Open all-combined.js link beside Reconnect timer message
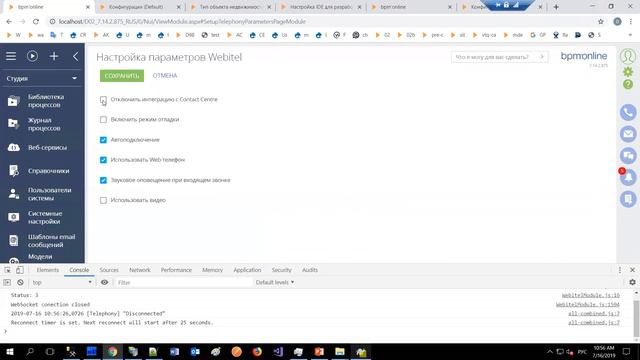The width and height of the screenshot is (640, 360). tap(594, 322)
